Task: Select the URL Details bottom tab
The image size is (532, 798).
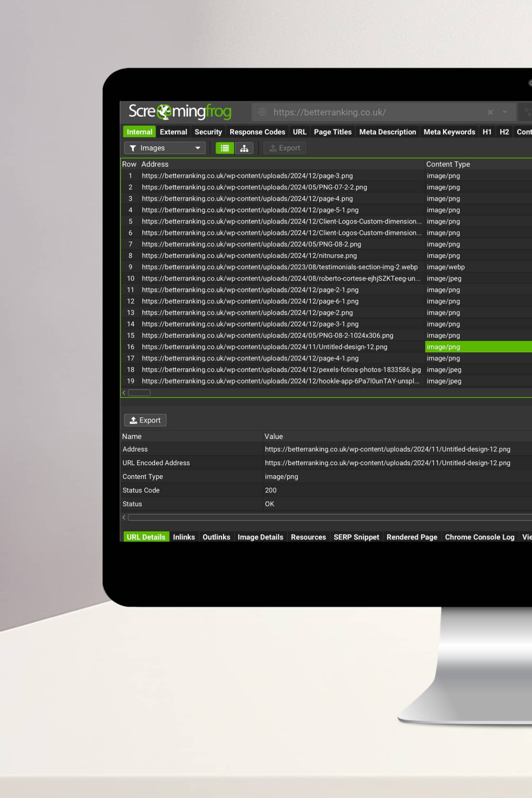Action: tap(146, 537)
